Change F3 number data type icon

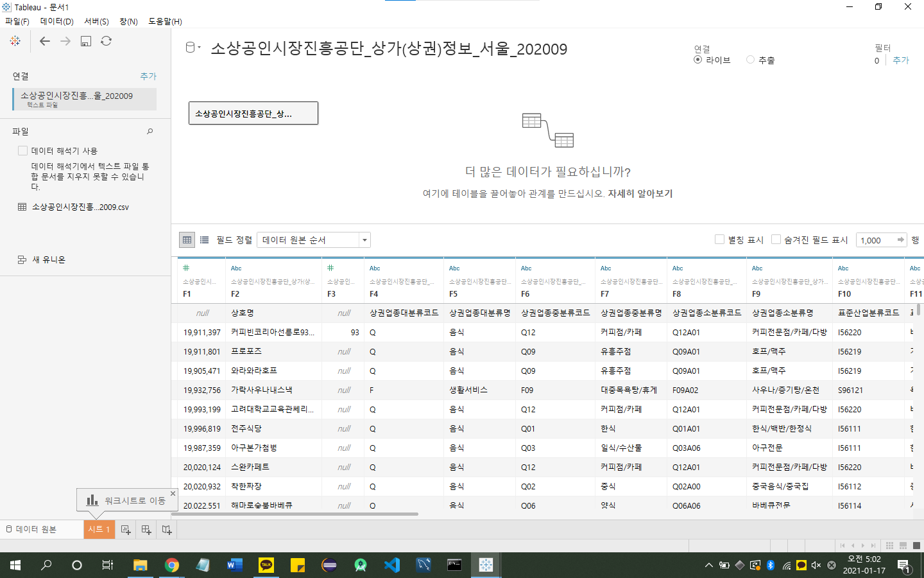coord(330,268)
